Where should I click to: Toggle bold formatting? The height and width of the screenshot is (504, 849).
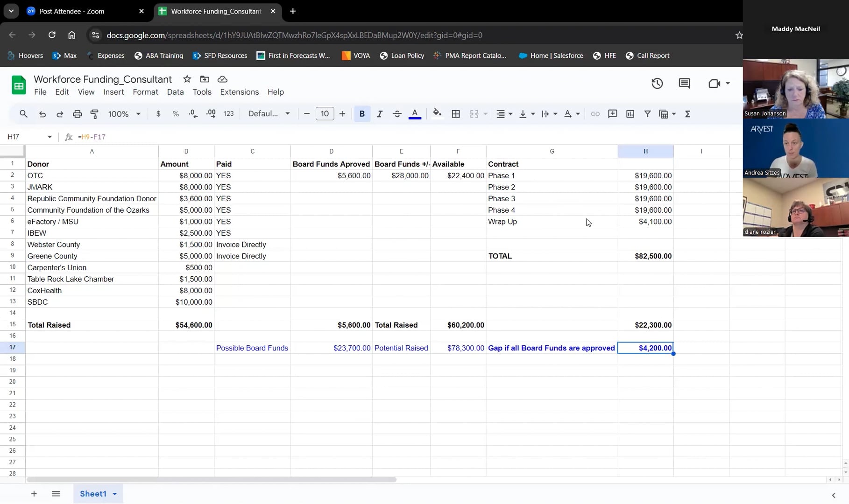pos(362,114)
